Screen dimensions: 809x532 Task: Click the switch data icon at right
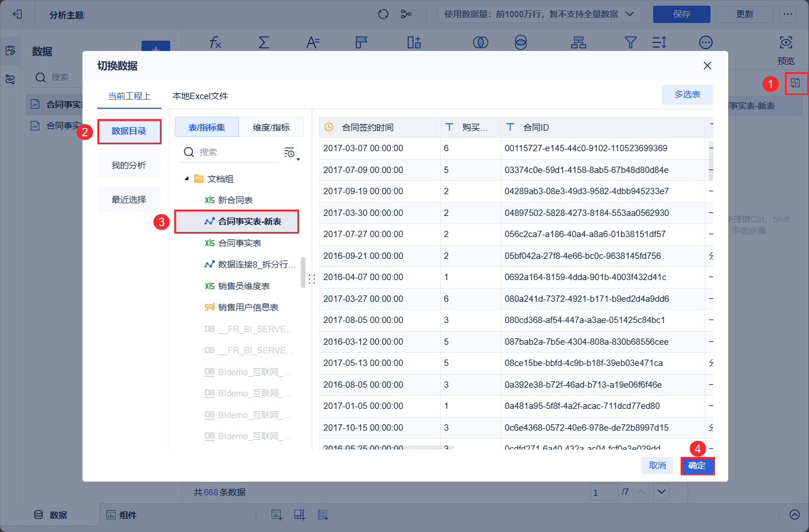(795, 83)
